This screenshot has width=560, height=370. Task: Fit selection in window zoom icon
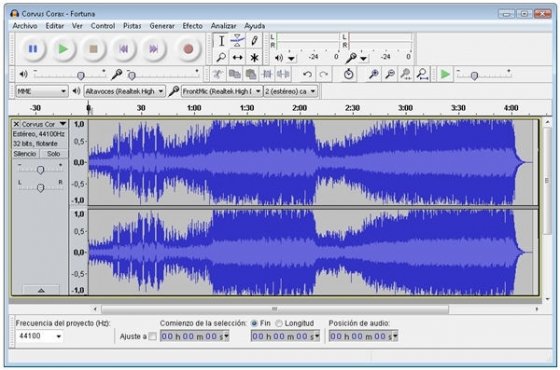pos(406,74)
